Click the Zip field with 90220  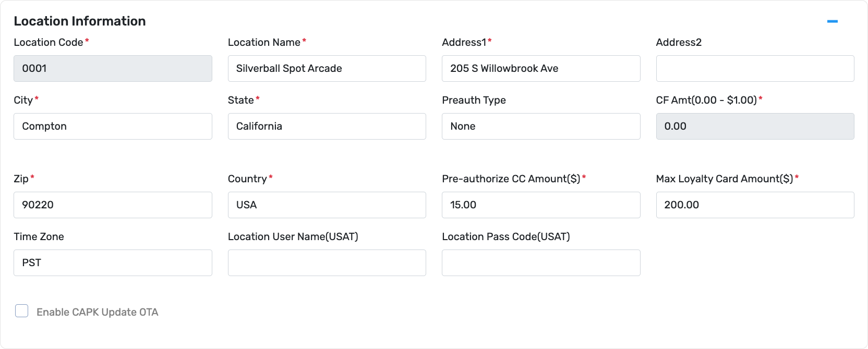pos(113,205)
